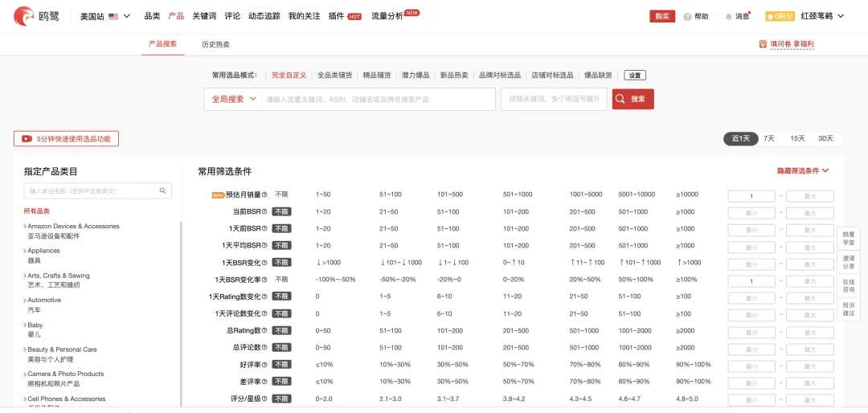Focus the 排除关键词 exclusion field
Screen dimensions: 868x413
click(x=554, y=99)
